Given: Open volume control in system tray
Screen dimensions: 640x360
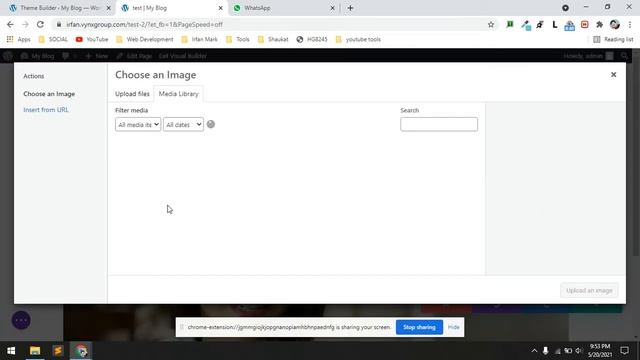Looking at the screenshot, I should tap(578, 351).
